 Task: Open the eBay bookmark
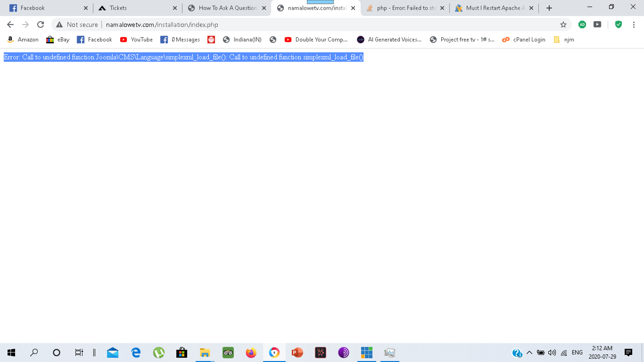pyautogui.click(x=58, y=40)
